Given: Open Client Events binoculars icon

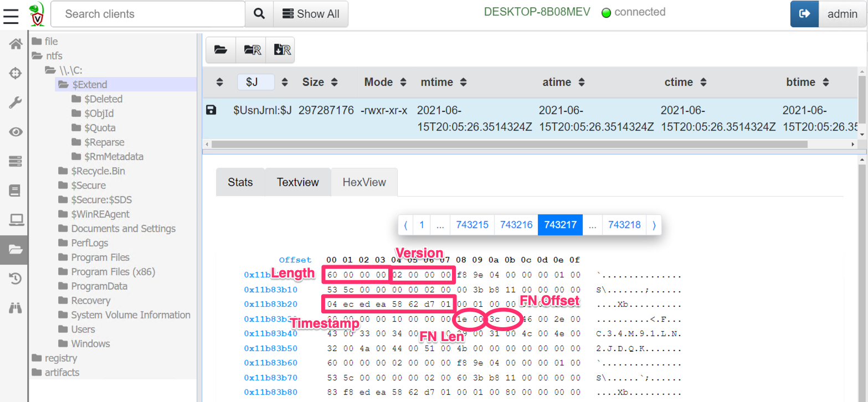Looking at the screenshot, I should click(15, 308).
